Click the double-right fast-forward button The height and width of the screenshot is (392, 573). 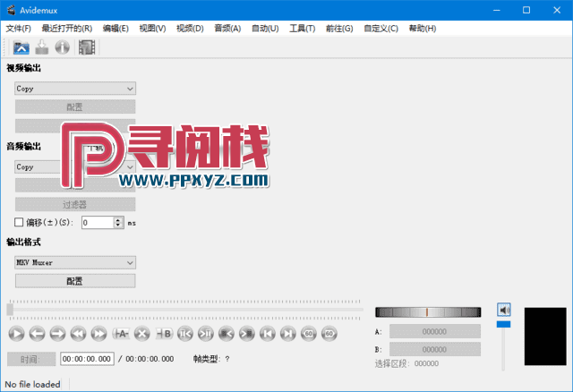click(x=98, y=334)
